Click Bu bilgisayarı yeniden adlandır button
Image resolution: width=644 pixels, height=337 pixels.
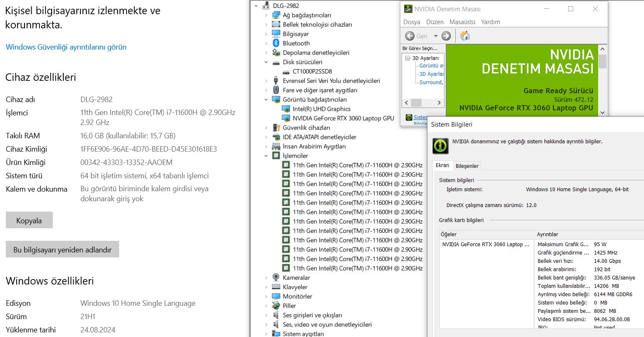pyautogui.click(x=62, y=250)
